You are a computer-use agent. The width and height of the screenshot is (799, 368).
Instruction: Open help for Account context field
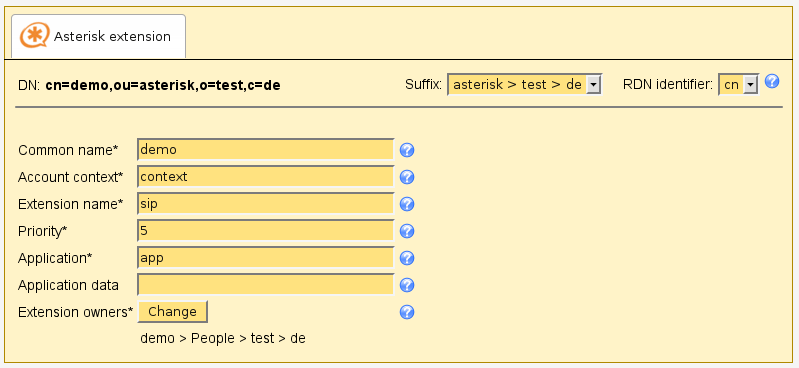coord(407,177)
